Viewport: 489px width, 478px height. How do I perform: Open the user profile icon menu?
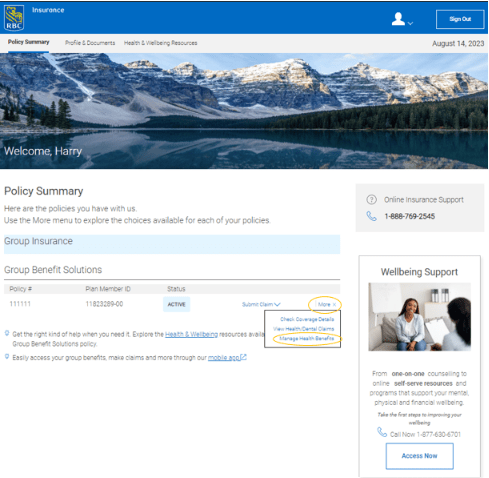point(398,19)
